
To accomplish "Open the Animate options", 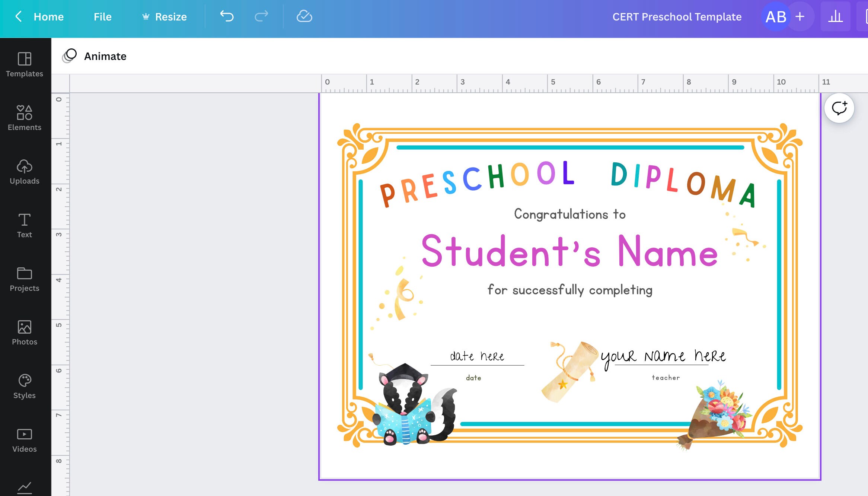I will (94, 56).
